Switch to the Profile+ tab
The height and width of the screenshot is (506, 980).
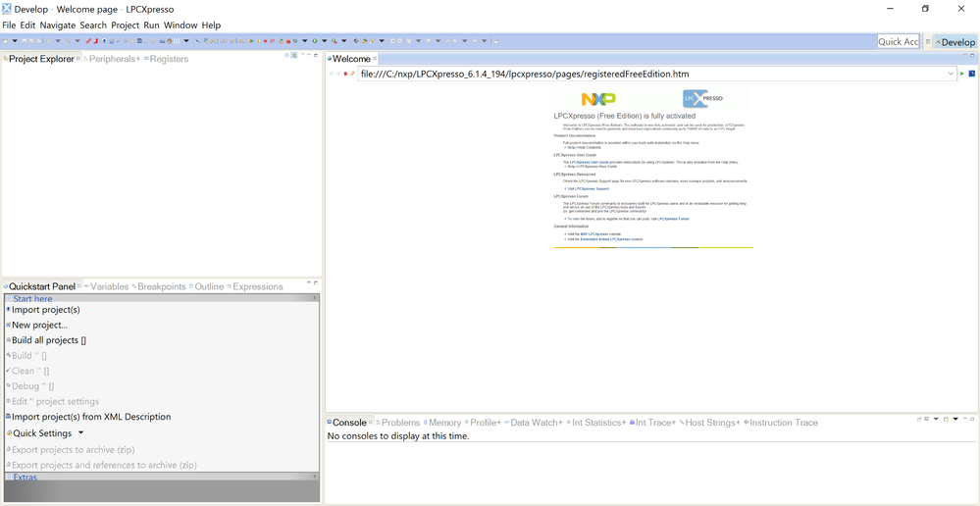[483, 423]
